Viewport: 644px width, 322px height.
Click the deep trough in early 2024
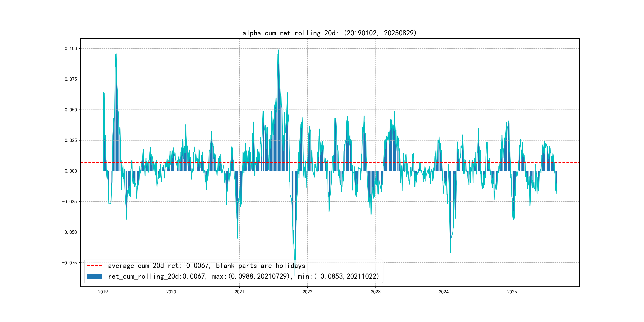point(450,252)
